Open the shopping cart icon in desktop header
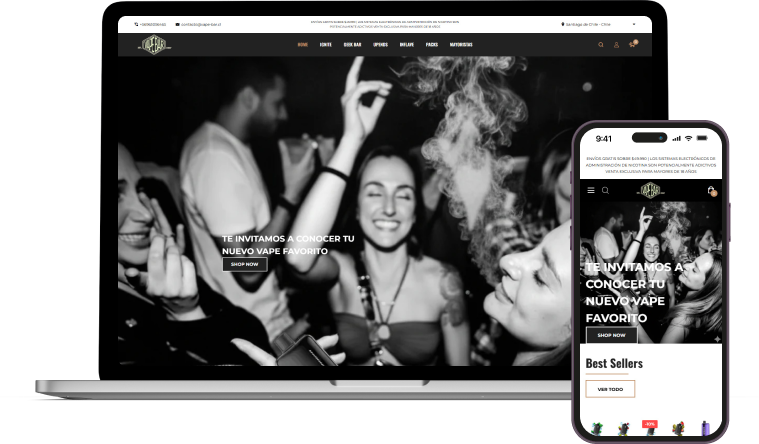The height and width of the screenshot is (444, 759). pos(633,44)
